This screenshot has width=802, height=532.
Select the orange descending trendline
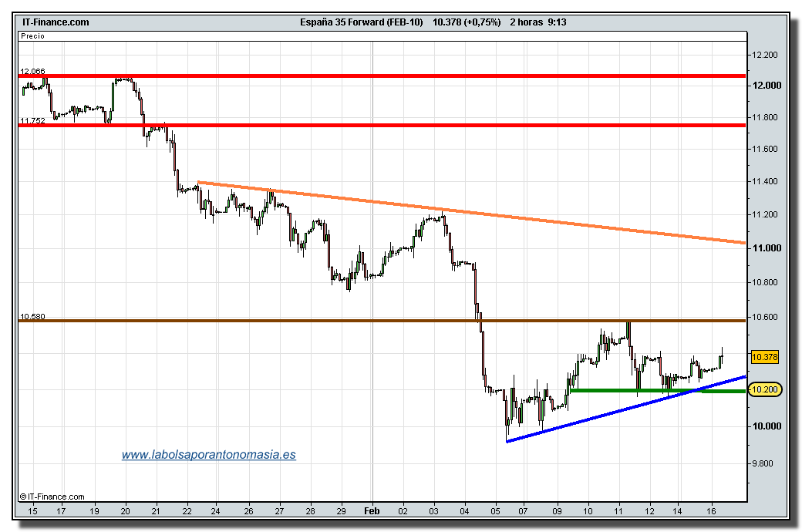[471, 212]
